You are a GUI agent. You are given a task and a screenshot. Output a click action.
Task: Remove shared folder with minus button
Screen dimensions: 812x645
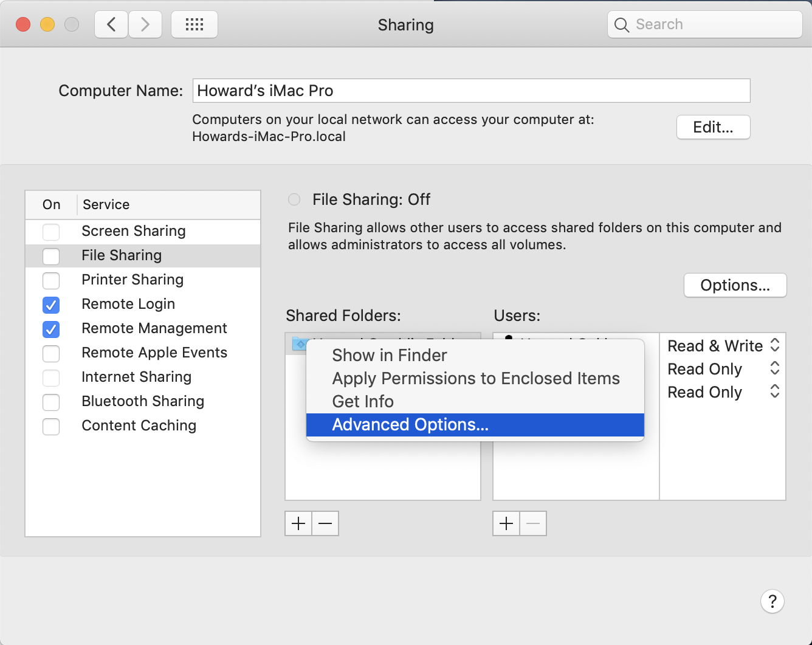tap(325, 523)
